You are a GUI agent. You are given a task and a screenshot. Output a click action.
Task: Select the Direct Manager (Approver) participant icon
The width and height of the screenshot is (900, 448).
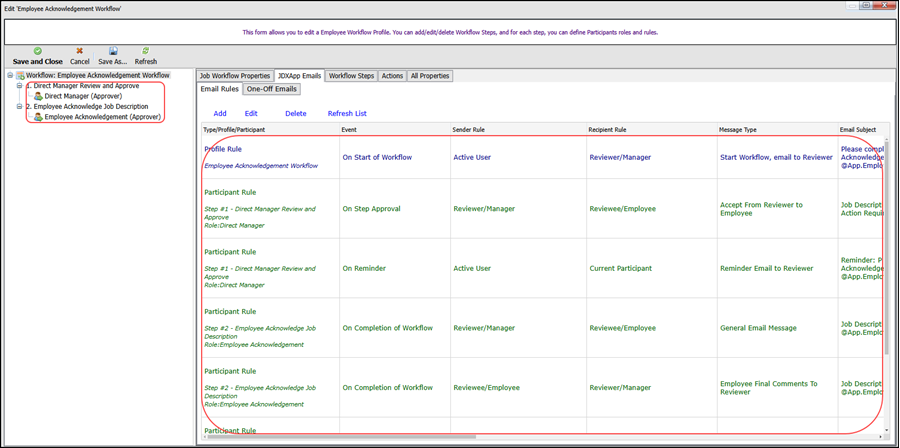coord(38,97)
